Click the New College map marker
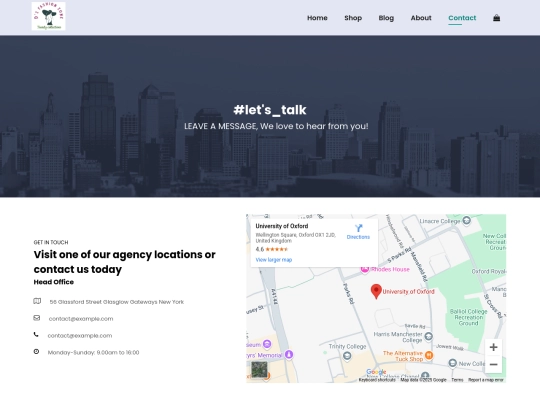540x405 pixels. pos(453,363)
